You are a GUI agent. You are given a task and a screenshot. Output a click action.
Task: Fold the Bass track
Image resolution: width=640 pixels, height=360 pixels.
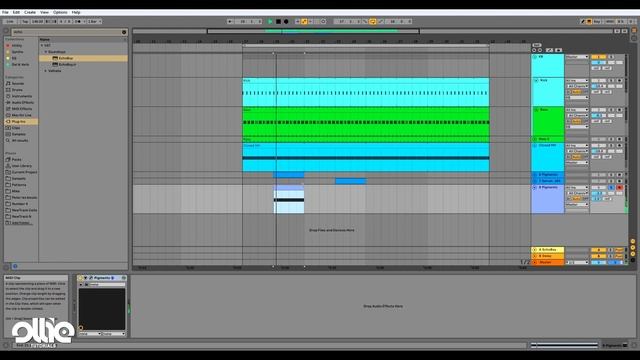[x=536, y=110]
